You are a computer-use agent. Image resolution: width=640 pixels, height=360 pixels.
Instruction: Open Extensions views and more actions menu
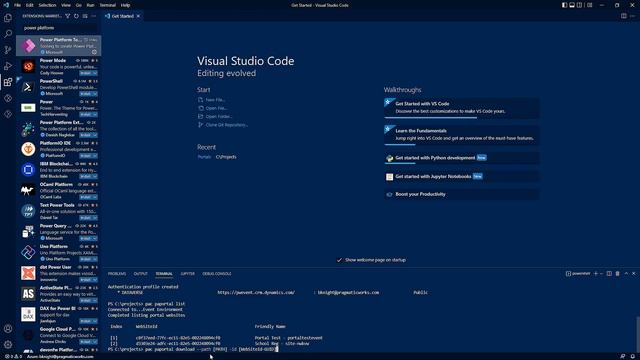pyautogui.click(x=93, y=16)
